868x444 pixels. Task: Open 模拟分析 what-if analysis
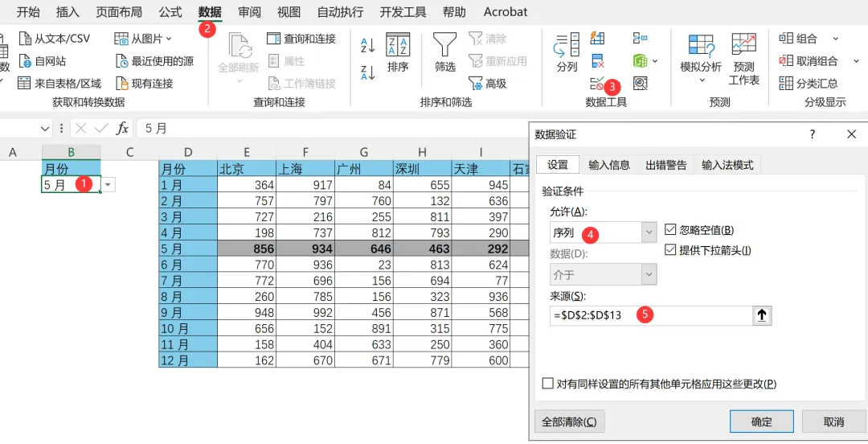tap(701, 58)
